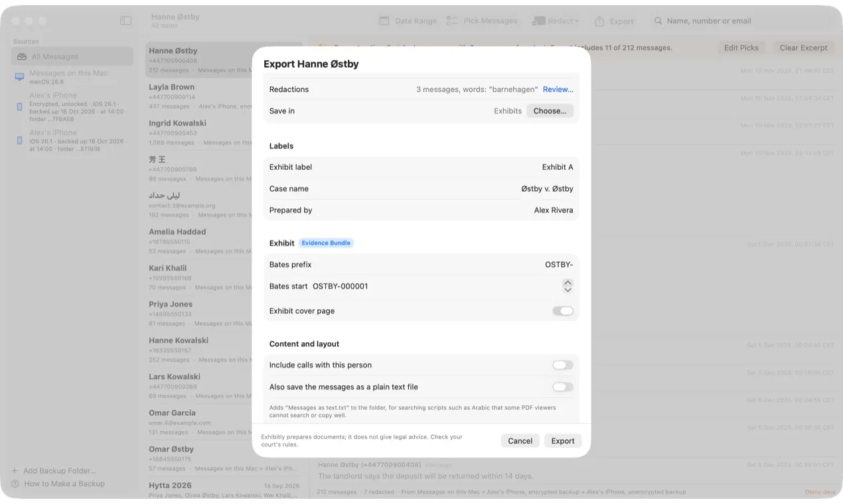The width and height of the screenshot is (843, 504).
Task: Open the Layla Brown conversation
Action: click(199, 96)
